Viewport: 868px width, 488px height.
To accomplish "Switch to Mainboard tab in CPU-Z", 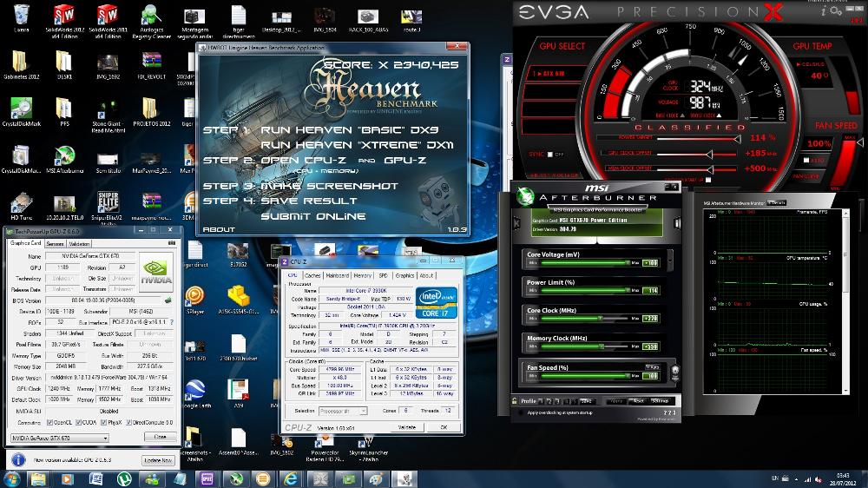I will [337, 275].
